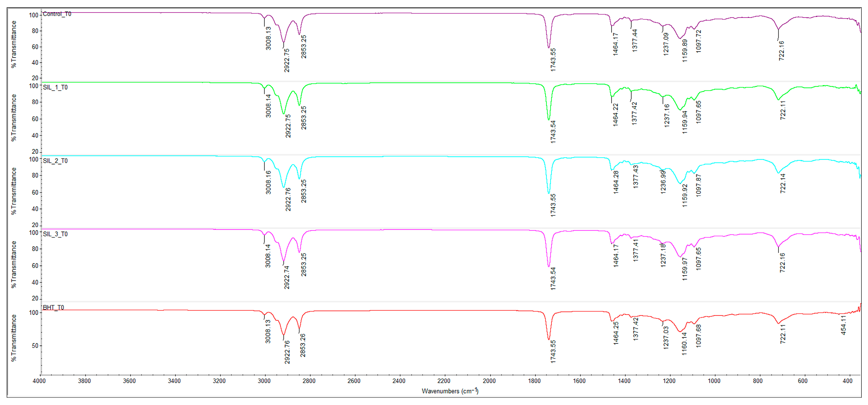The image size is (868, 405).
Task: Click the 2922.74 peak label
Action: [x=287, y=278]
